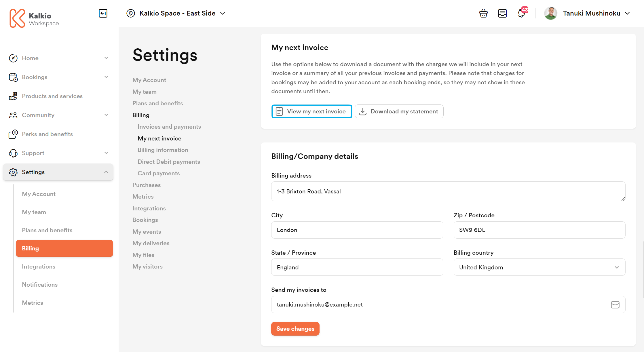Click the Billing address text field
Screen dimensions: 644x352
click(448, 191)
